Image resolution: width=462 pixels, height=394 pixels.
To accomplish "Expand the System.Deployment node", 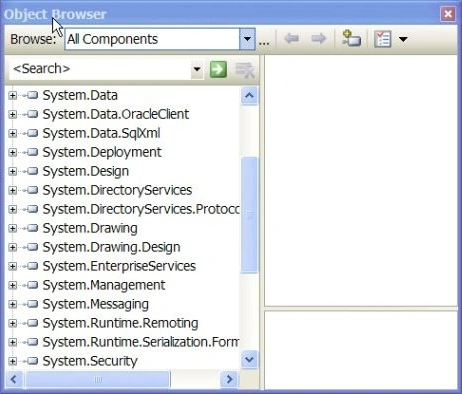I will pyautogui.click(x=12, y=153).
